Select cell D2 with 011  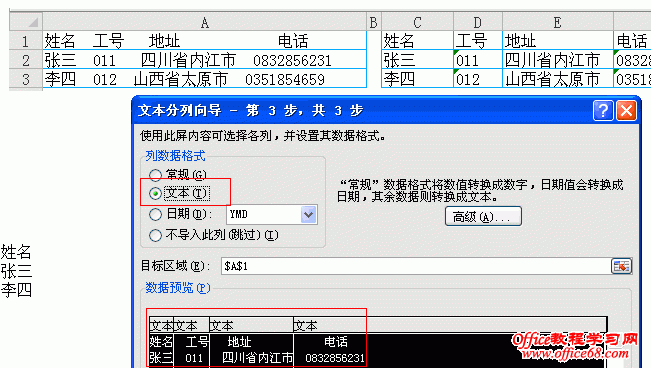point(478,60)
